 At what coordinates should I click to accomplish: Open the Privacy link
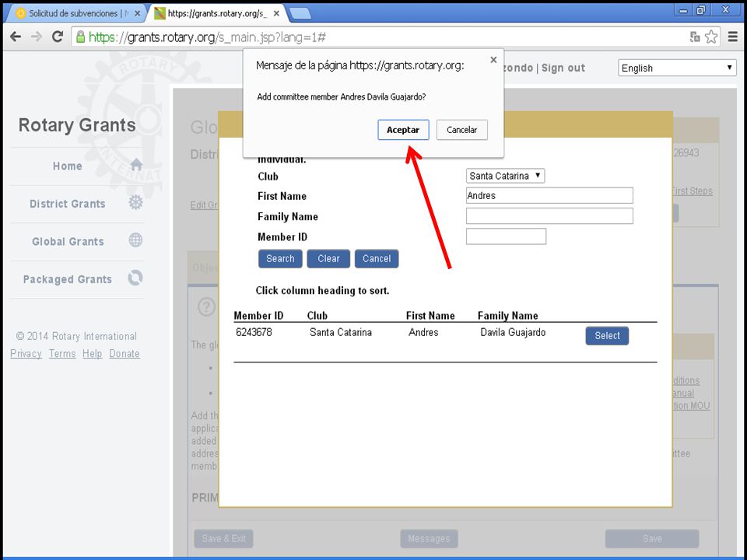click(26, 354)
